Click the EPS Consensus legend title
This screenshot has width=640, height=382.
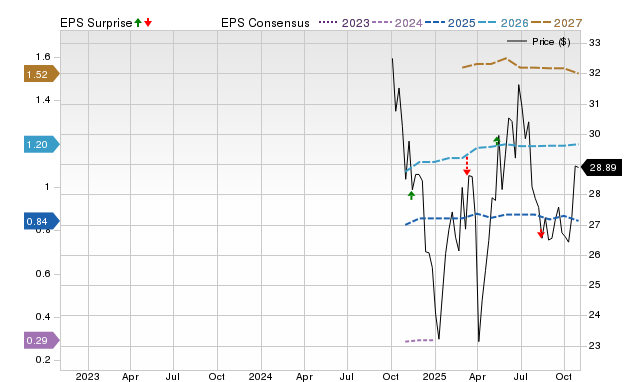[x=265, y=23]
